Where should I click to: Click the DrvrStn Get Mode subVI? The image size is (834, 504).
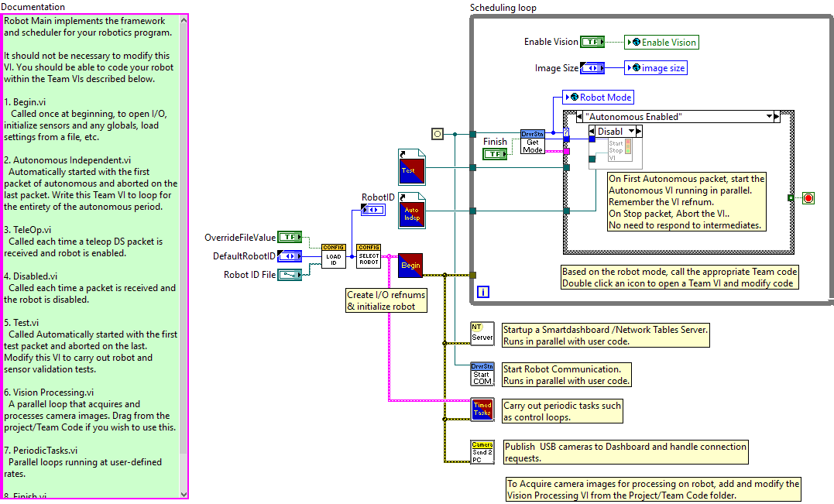coord(532,142)
